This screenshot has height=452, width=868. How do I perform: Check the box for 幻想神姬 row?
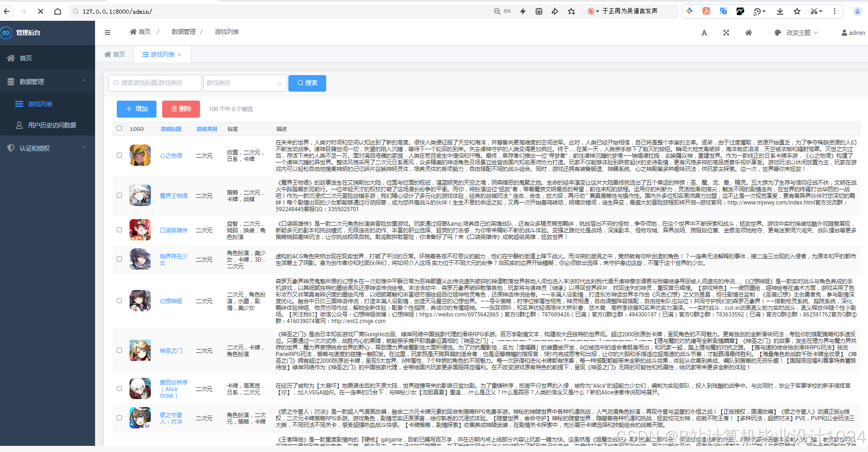coord(119,300)
